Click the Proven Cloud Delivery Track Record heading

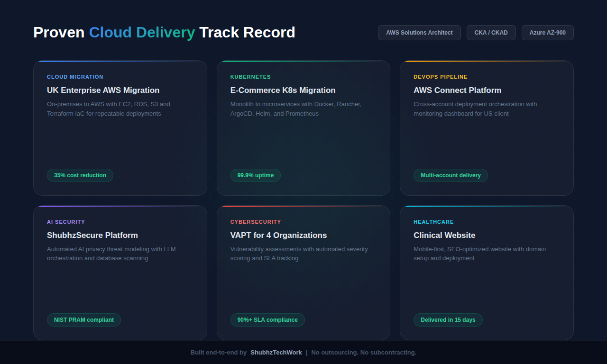point(164,32)
